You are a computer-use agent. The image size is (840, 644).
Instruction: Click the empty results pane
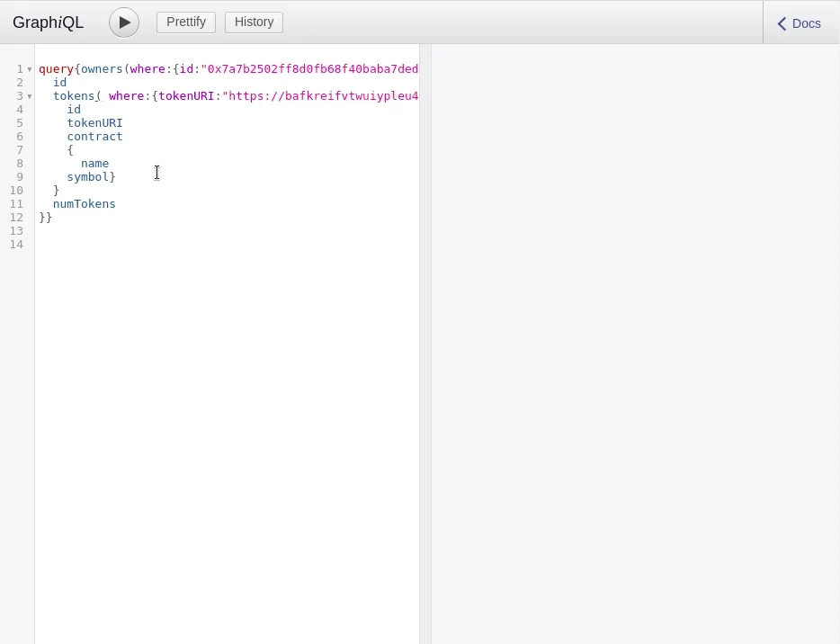click(x=635, y=342)
